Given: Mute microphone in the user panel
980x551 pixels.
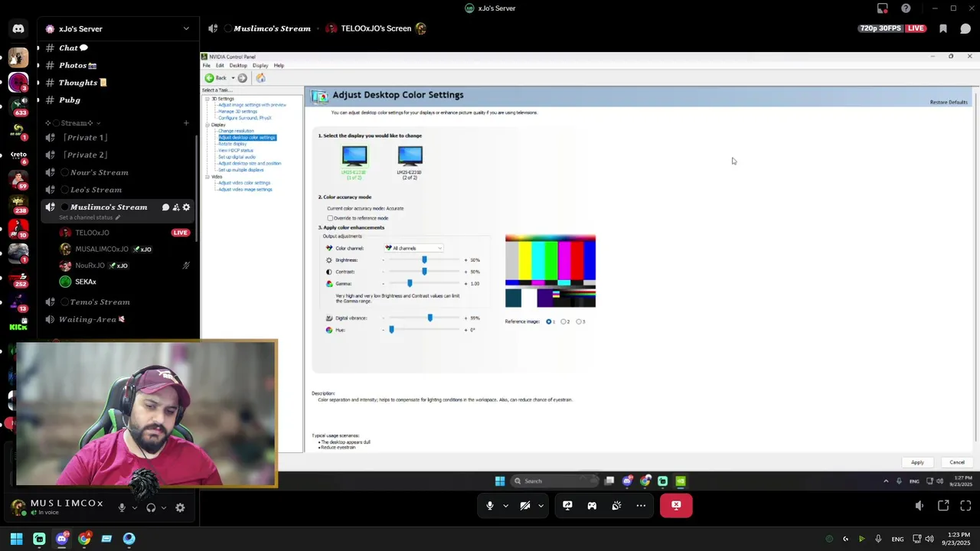Looking at the screenshot, I should pos(122,507).
